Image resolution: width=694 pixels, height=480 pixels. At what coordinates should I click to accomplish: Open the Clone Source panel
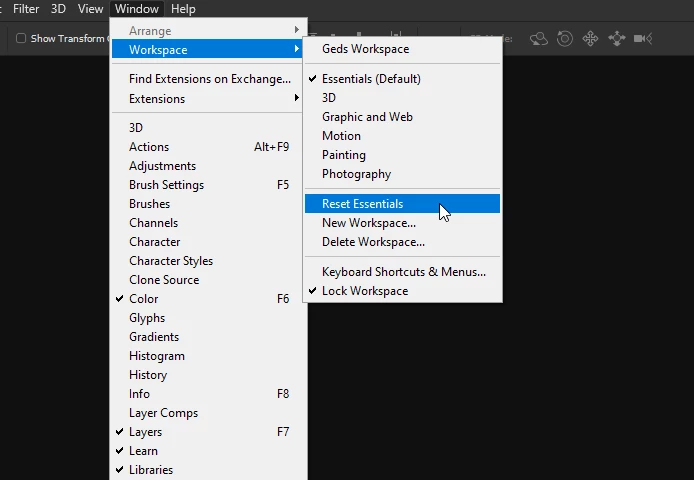coord(207,280)
